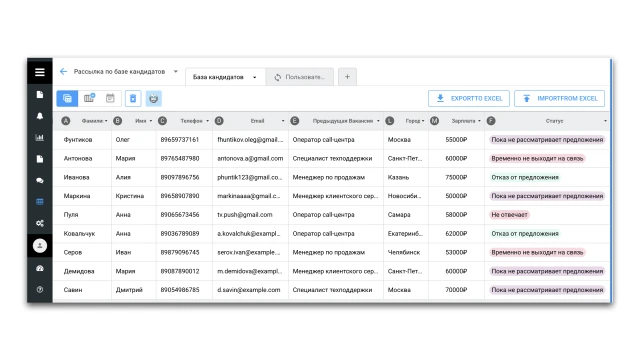Click the column D badge icon
The width and height of the screenshot is (640, 360).
click(219, 121)
